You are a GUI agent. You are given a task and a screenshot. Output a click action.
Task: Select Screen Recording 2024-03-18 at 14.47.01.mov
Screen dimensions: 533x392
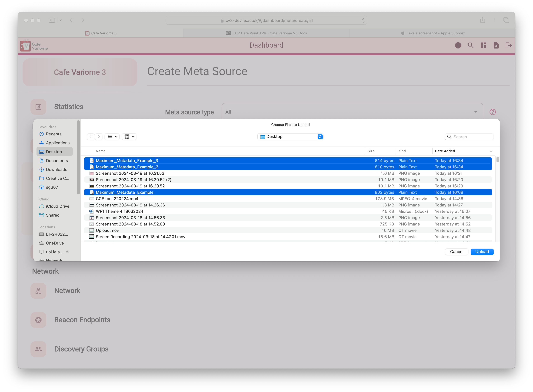pyautogui.click(x=288, y=237)
